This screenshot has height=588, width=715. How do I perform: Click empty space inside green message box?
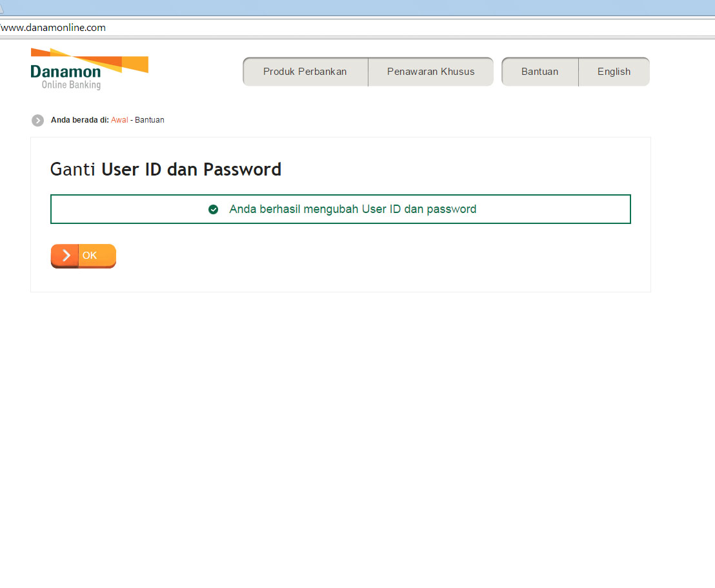click(x=128, y=209)
